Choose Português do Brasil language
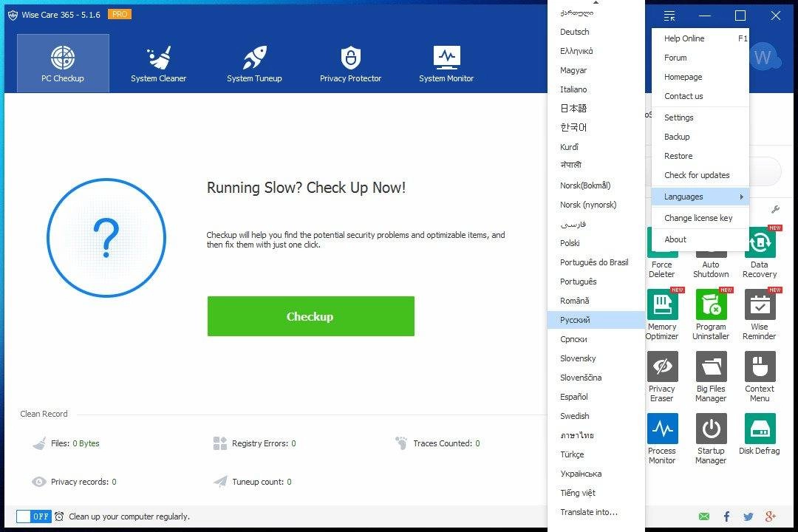Viewport: 798px width, 532px height. pyautogui.click(x=596, y=262)
